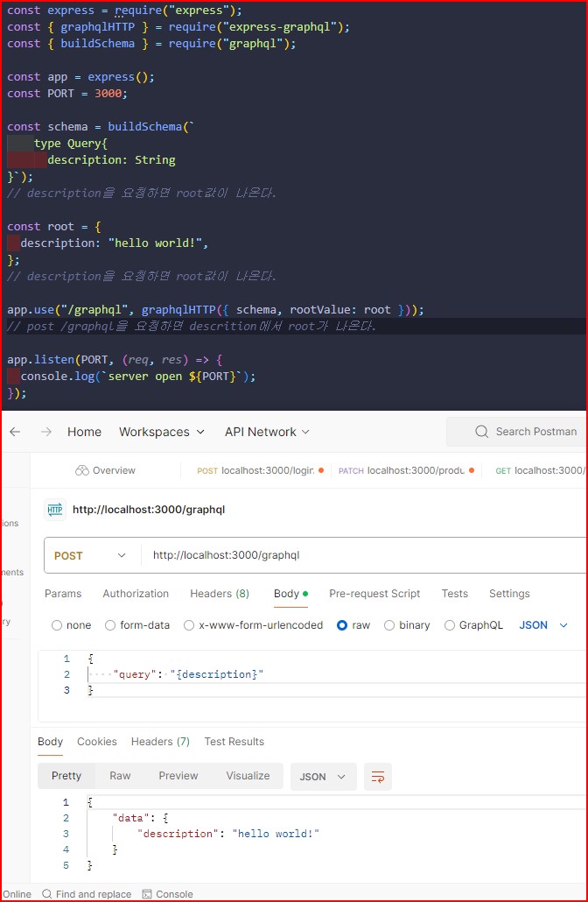
Task: Click the app.use("/graphql") code line
Action: point(215,309)
